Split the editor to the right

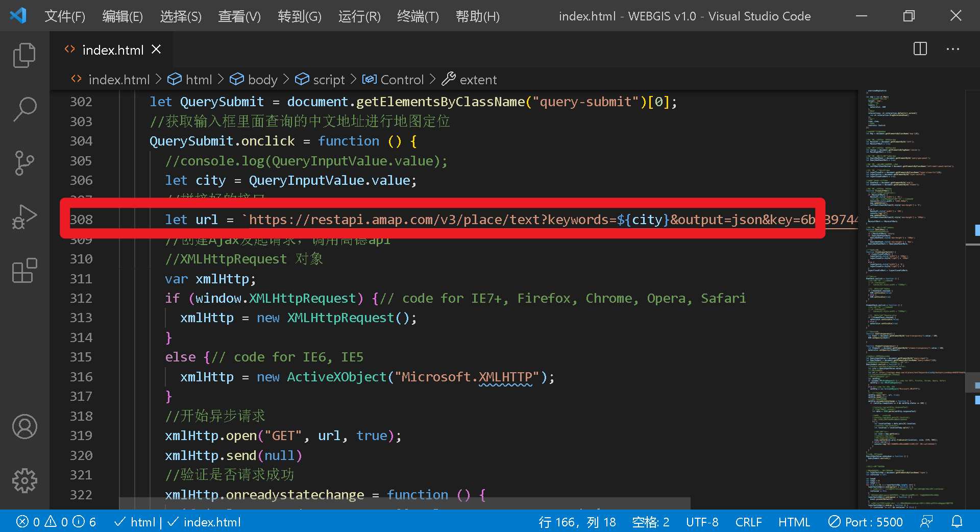(920, 49)
